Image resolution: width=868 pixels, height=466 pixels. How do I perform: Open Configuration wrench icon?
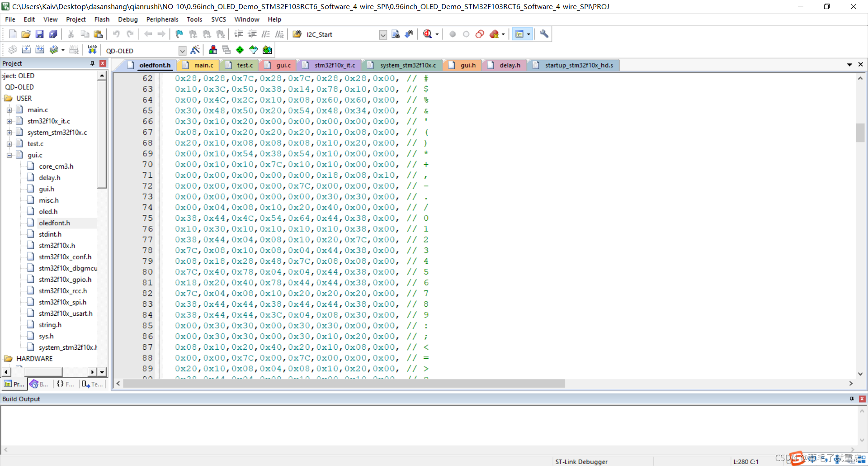tap(544, 34)
